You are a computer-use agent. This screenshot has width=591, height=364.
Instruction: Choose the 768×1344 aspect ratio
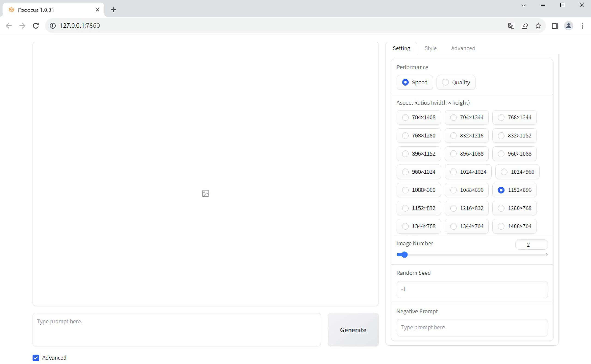click(514, 117)
